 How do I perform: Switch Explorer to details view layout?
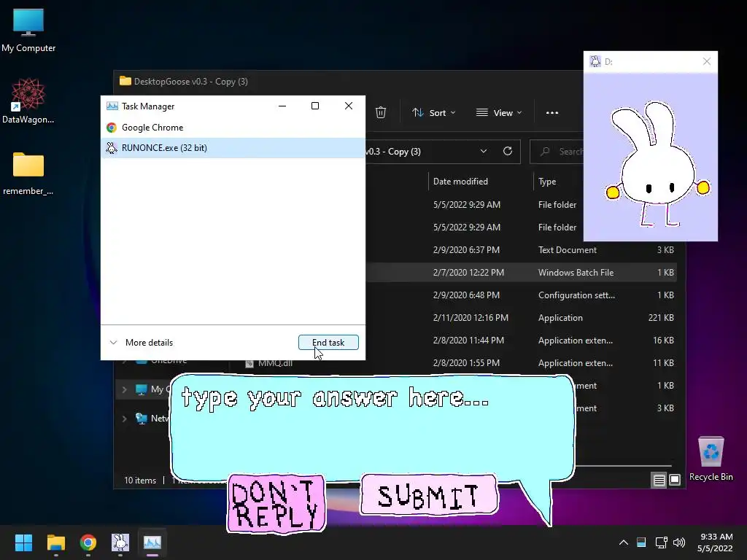pyautogui.click(x=659, y=480)
